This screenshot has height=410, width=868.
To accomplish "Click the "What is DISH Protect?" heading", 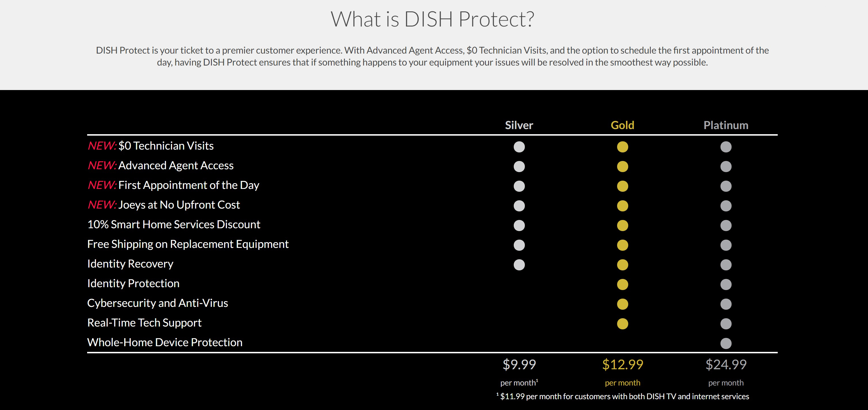I will [432, 19].
